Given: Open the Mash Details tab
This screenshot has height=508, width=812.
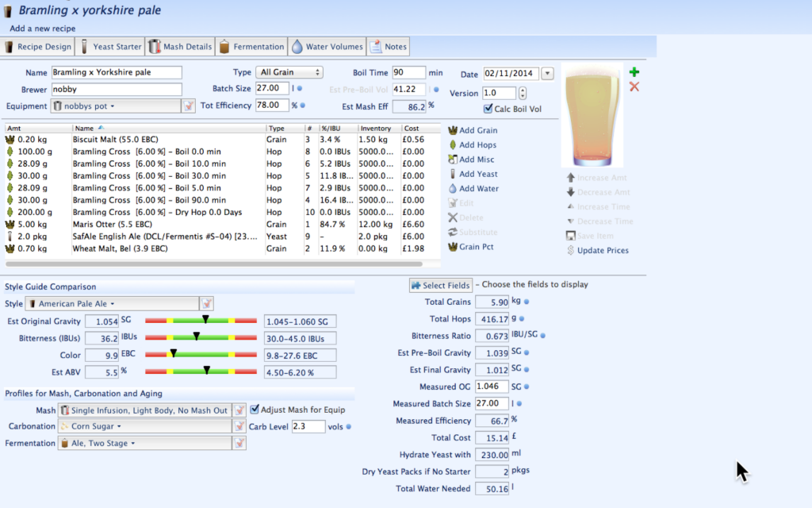Looking at the screenshot, I should [x=181, y=47].
